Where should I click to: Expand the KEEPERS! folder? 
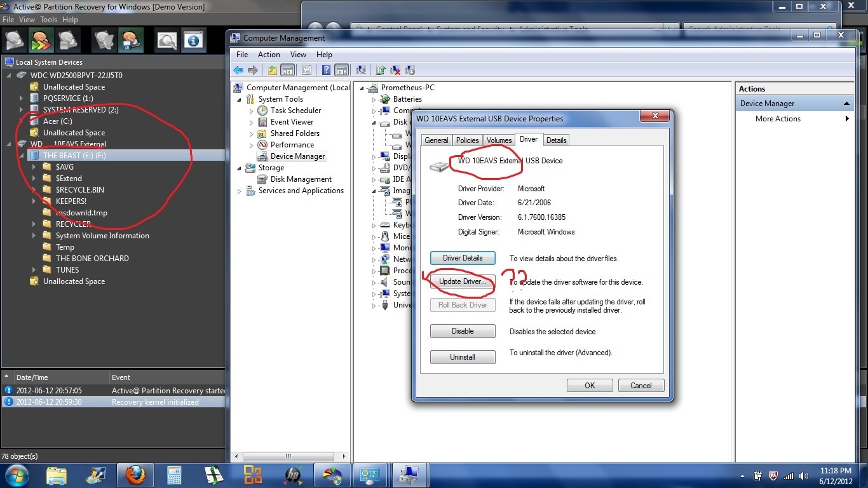pyautogui.click(x=34, y=201)
